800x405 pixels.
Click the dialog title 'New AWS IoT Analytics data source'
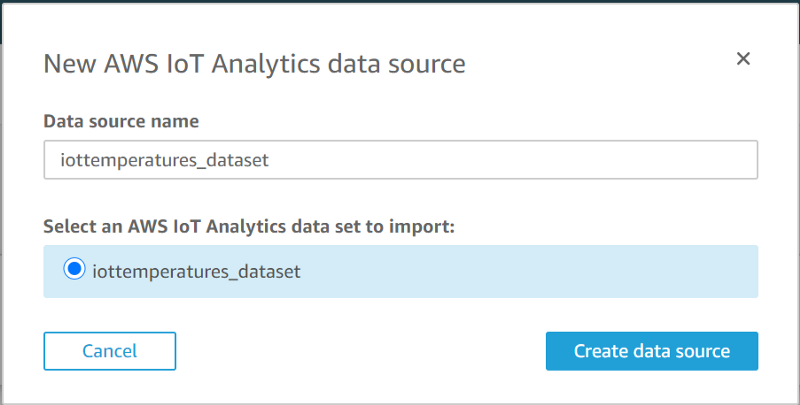[x=255, y=64]
